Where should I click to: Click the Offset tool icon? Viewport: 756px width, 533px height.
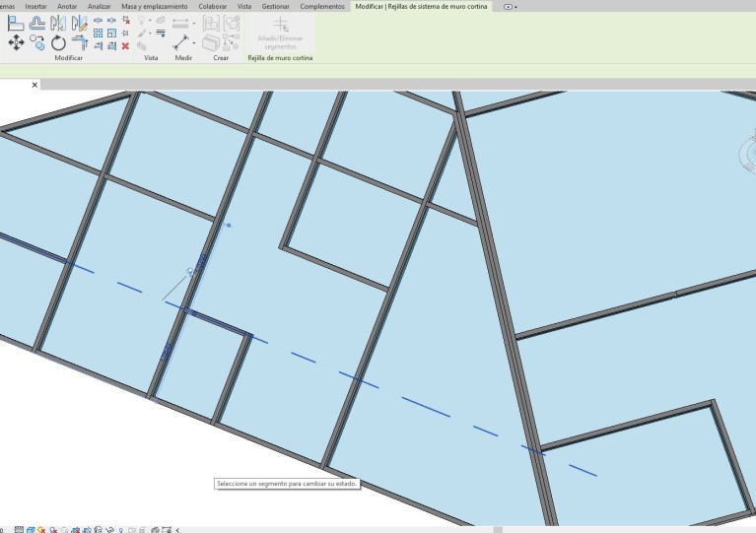click(x=37, y=24)
